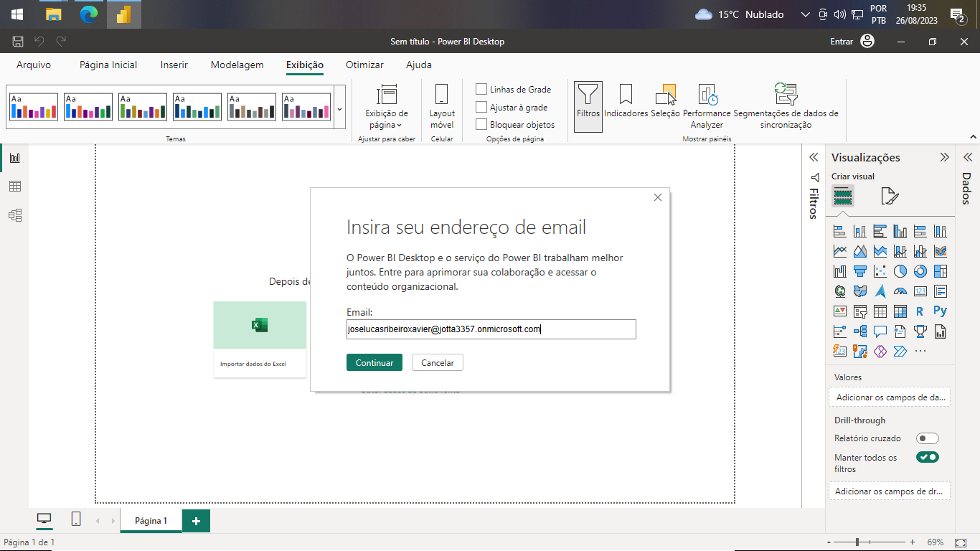
Task: Choose Importar dados do Excel card
Action: tap(260, 339)
